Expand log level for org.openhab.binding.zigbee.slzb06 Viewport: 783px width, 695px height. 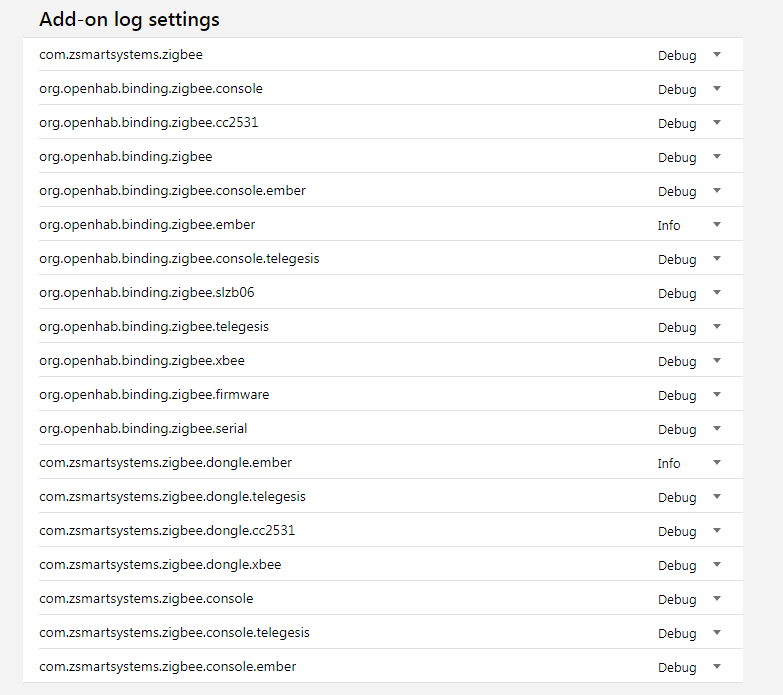coord(689,293)
